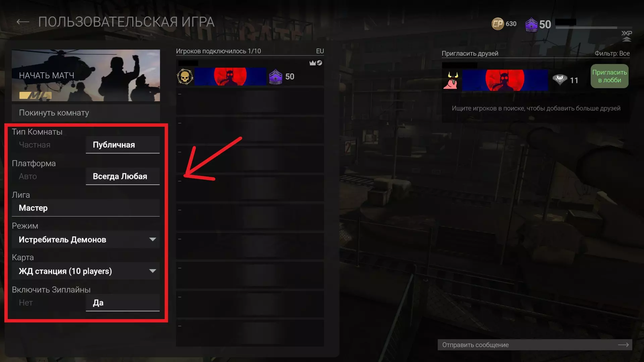Screen dimensions: 644x362
Task: Click Покинуть комнату to leave room
Action: click(x=86, y=113)
